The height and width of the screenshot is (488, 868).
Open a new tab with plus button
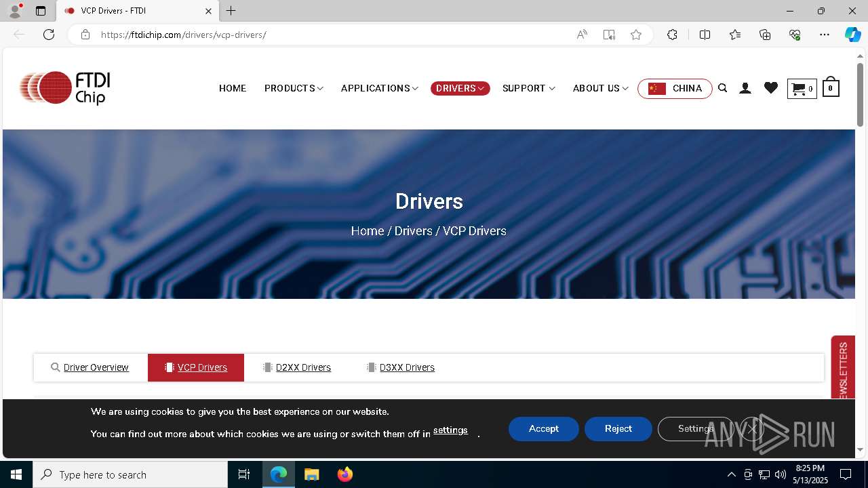coord(231,11)
